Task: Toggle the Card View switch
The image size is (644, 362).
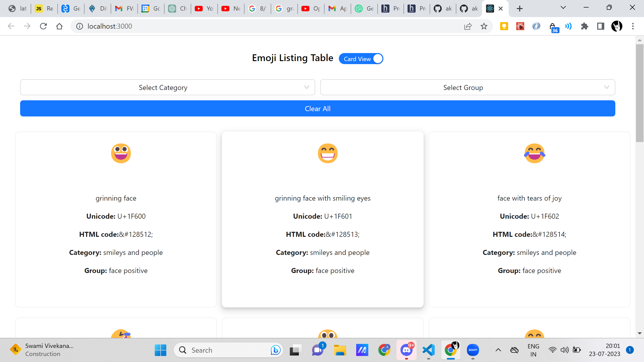Action: click(361, 59)
